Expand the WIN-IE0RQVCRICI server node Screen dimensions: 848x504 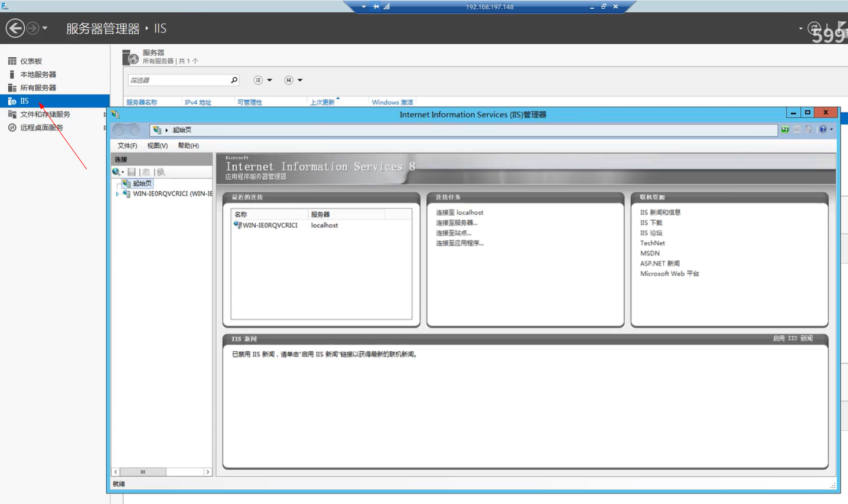point(117,194)
